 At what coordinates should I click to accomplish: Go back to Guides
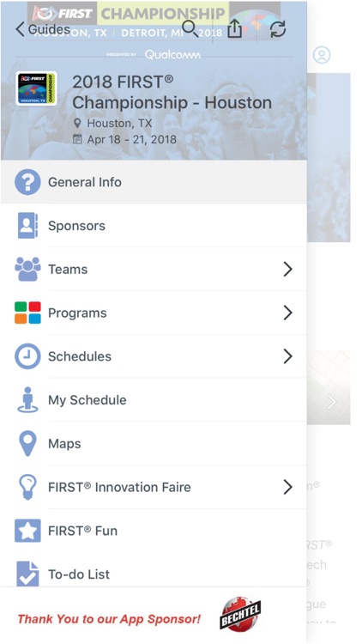[x=43, y=29]
